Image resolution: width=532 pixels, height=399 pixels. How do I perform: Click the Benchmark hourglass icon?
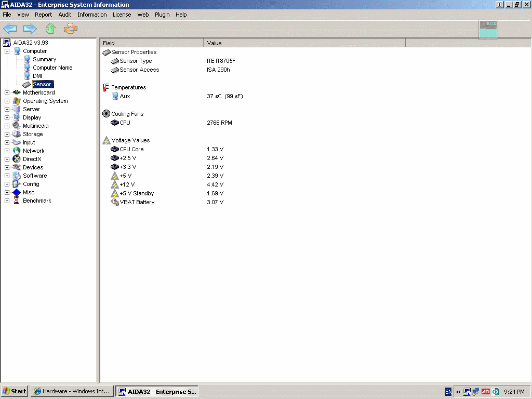pos(16,201)
